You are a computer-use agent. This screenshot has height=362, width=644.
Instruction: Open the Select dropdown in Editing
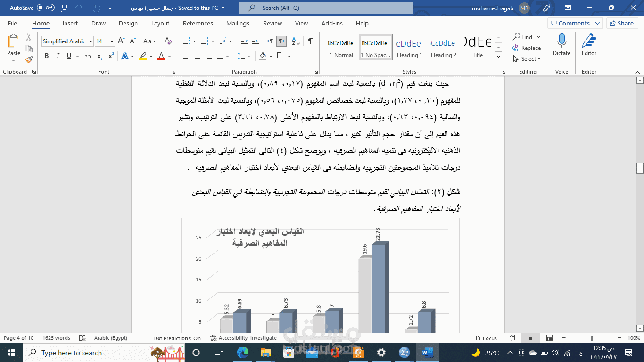coord(527,59)
